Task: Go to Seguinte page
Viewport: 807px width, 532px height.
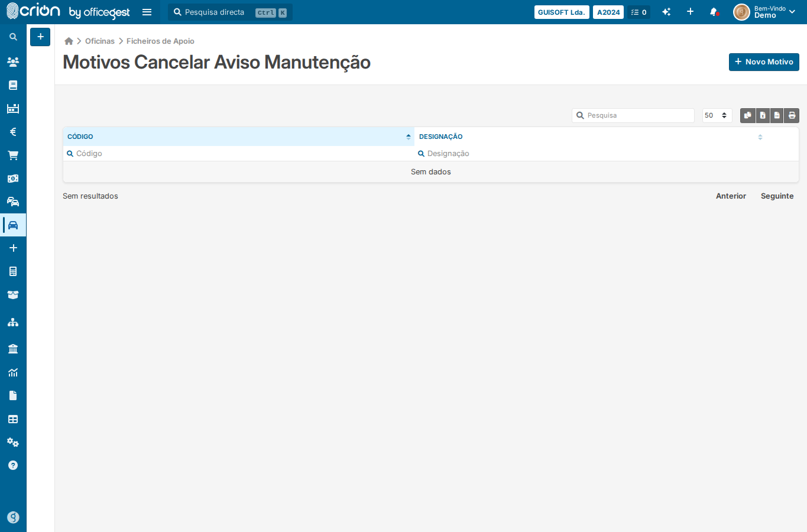Action: tap(777, 196)
